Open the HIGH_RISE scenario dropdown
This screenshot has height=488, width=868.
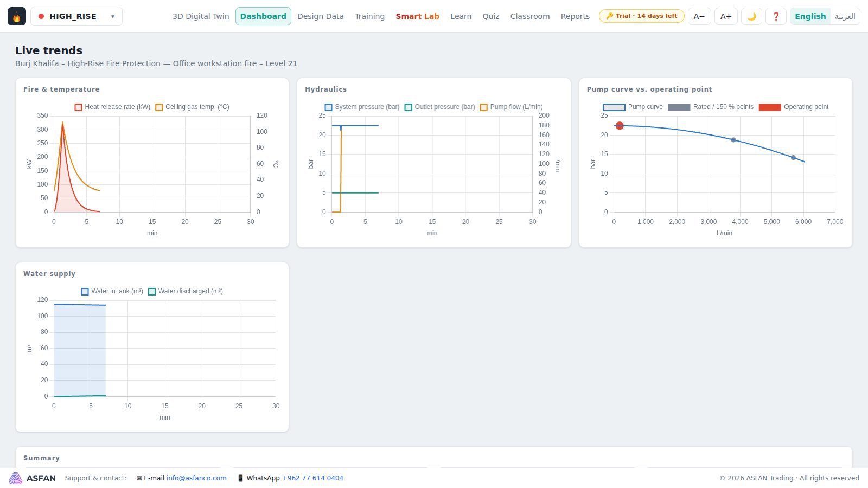pyautogui.click(x=76, y=16)
